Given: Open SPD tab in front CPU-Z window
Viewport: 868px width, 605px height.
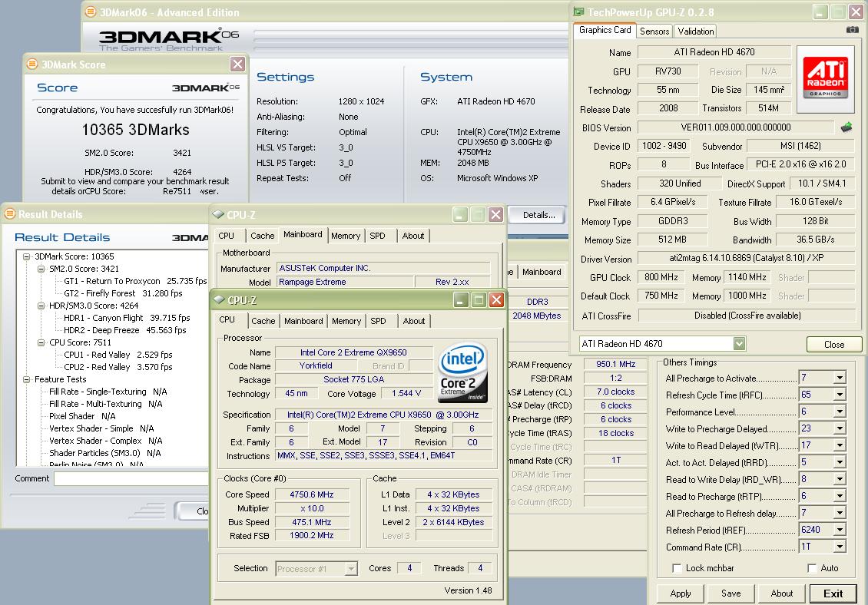Looking at the screenshot, I should [x=378, y=321].
